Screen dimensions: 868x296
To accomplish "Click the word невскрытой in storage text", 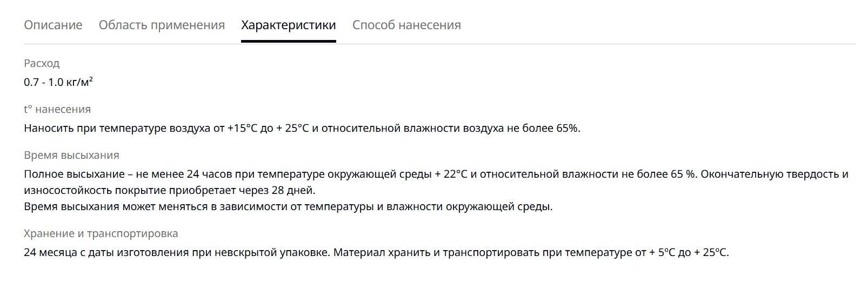I will [x=245, y=252].
